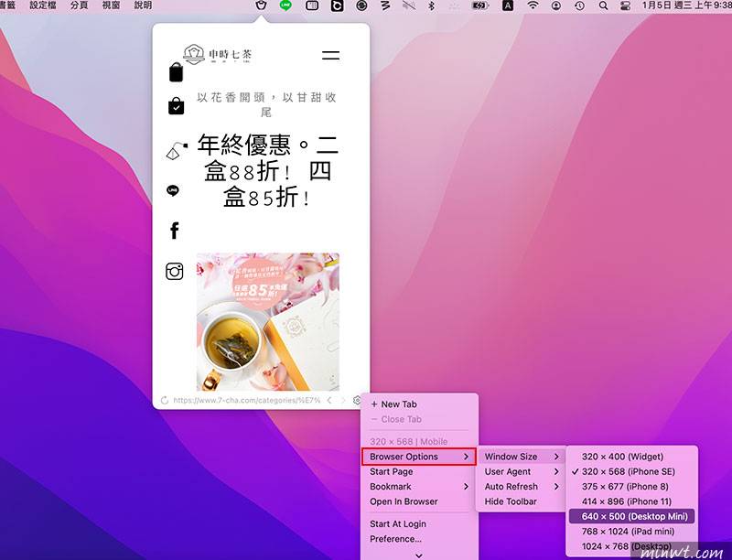Click the tea bag icon in sidebar
The image size is (732, 560).
177,151
